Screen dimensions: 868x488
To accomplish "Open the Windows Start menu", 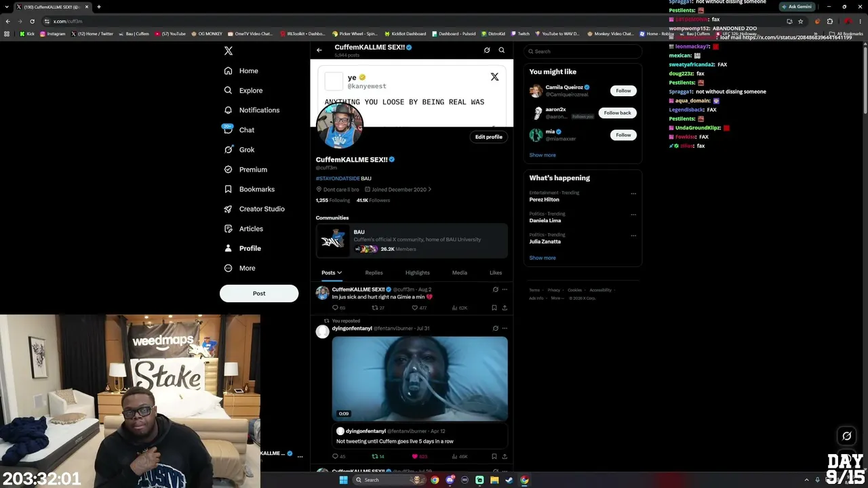I will (343, 480).
